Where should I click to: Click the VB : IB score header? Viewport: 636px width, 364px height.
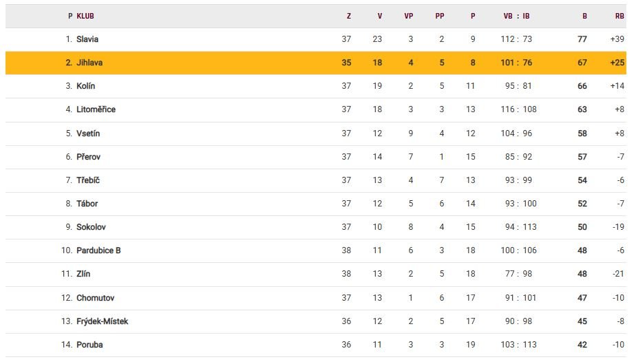coord(516,16)
